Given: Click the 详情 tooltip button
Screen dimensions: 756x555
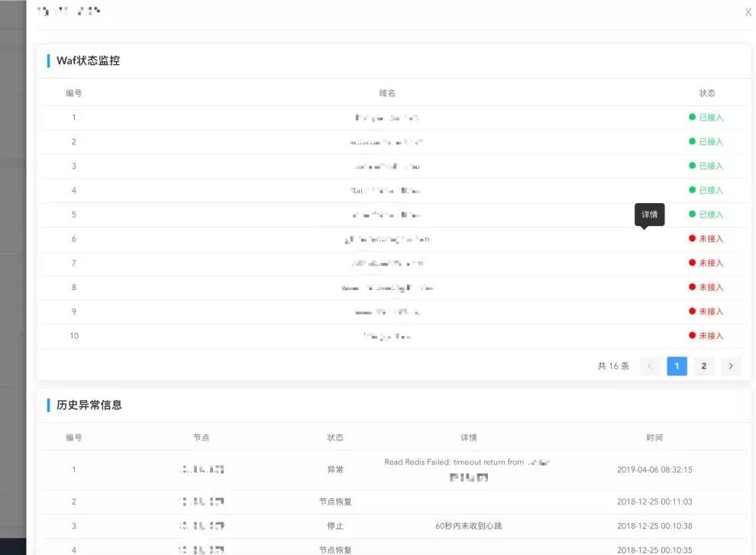Looking at the screenshot, I should (650, 215).
